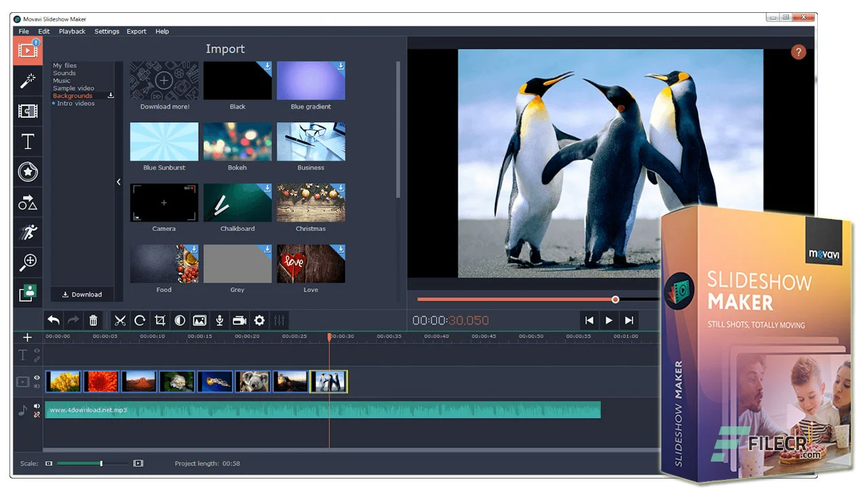This screenshot has width=868, height=488.
Task: Open the Pan and Zoom tab
Action: [x=28, y=262]
